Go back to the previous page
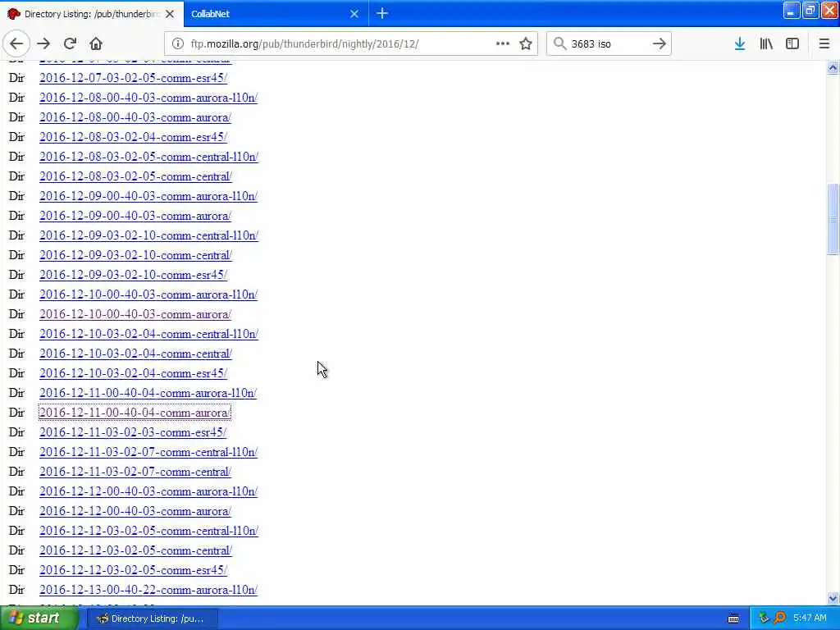The image size is (840, 630). coord(16,43)
